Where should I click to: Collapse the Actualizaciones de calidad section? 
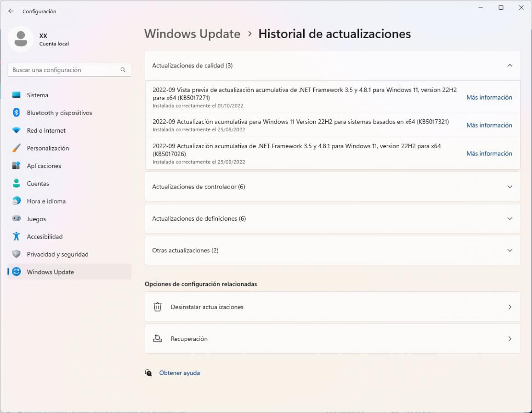(509, 66)
